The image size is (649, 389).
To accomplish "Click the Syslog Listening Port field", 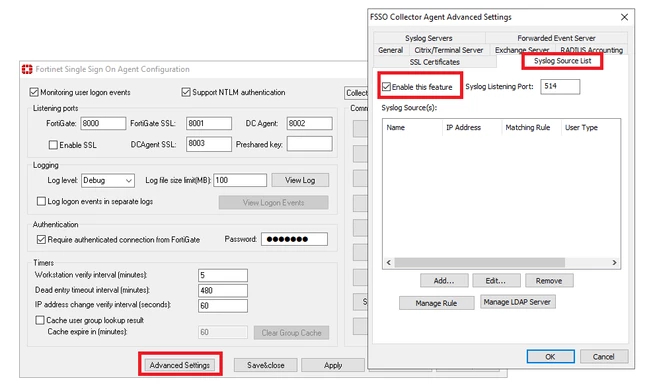I will tap(560, 86).
